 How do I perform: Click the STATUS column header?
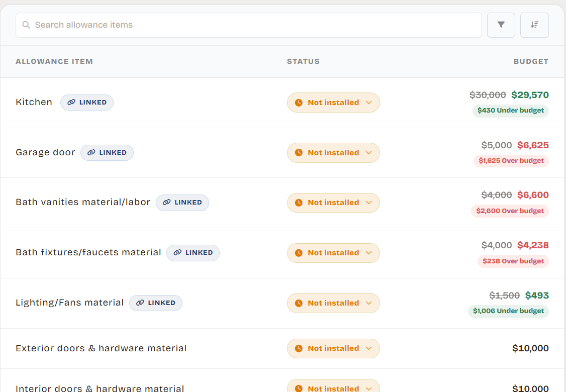tap(303, 61)
